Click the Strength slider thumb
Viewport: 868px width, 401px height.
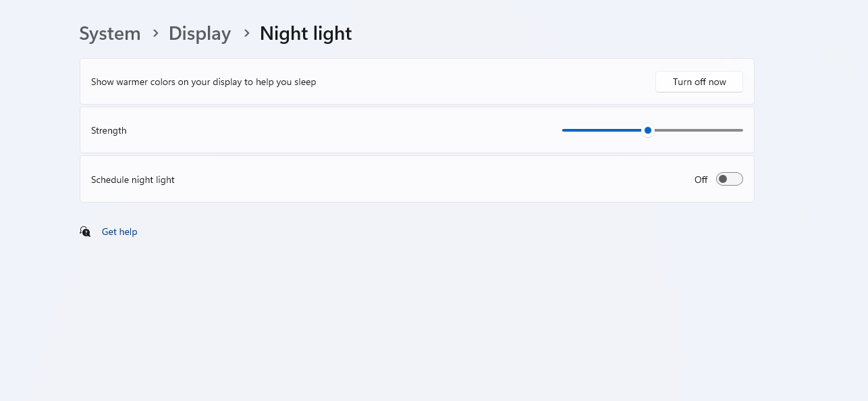648,130
